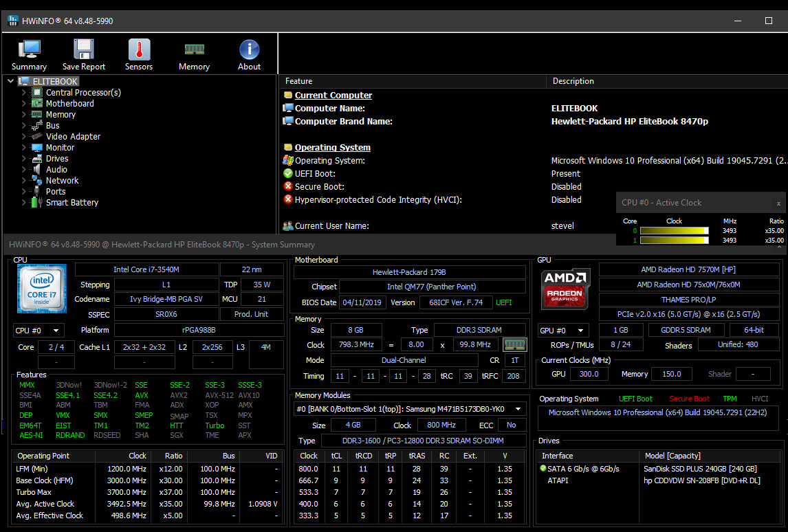Click the DDR3 SDRAM type field
Viewport: 788px width, 532px height.
(479, 330)
